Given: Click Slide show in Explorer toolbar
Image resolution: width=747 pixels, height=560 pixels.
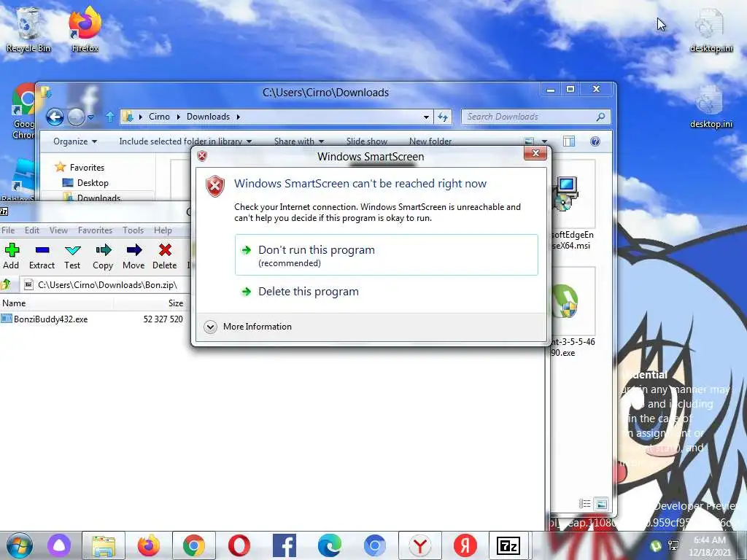Looking at the screenshot, I should tap(367, 141).
